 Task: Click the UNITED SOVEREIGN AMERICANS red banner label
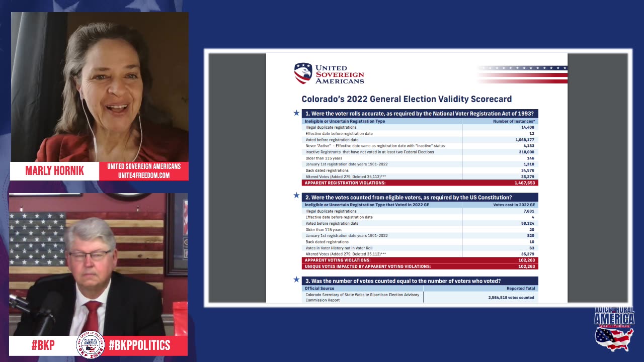pos(144,166)
